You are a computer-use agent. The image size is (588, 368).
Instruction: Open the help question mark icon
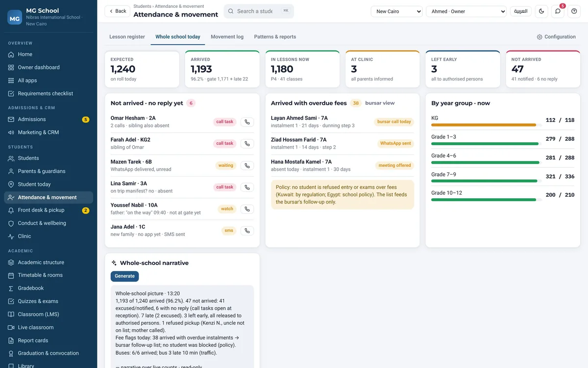(x=574, y=11)
